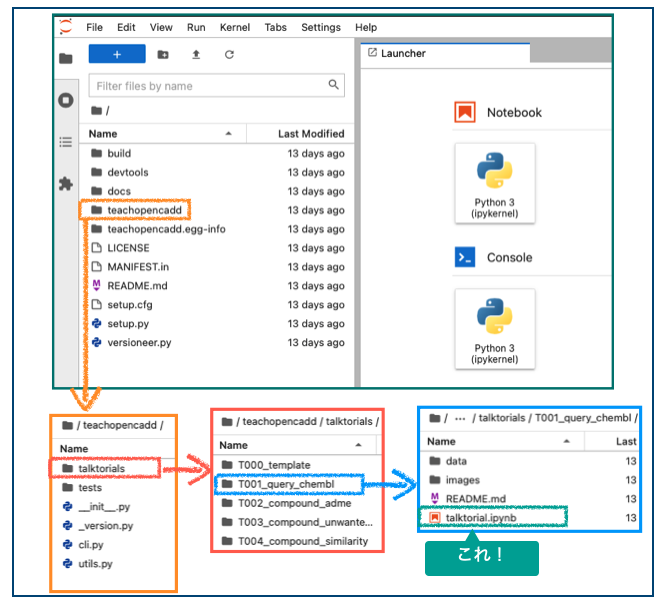The image size is (660, 604).
Task: Click the Jupyter logo icon
Action: [x=66, y=27]
